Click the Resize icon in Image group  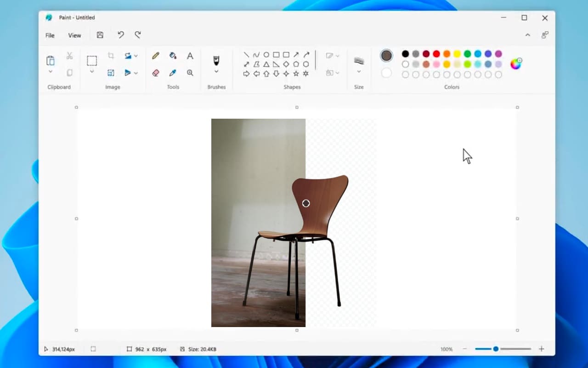[x=111, y=73]
